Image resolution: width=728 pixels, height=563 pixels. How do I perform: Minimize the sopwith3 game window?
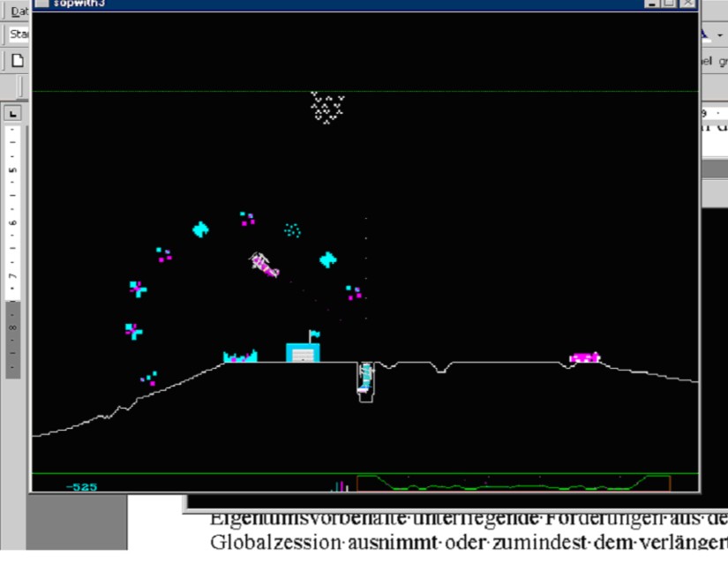point(652,4)
